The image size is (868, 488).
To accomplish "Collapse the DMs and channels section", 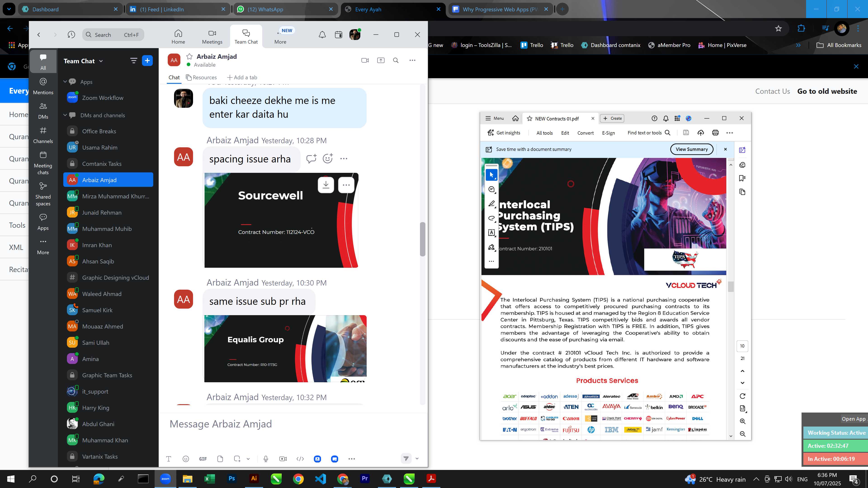I will pos(65,115).
